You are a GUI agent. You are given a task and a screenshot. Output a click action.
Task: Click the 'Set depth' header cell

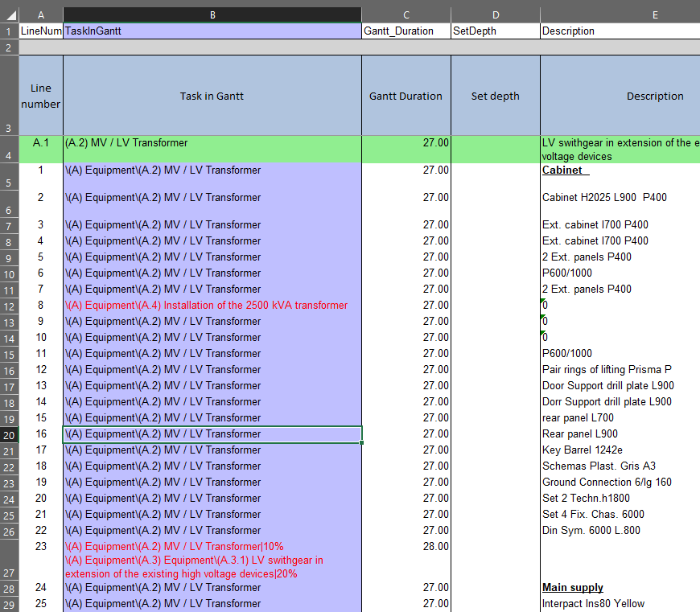click(495, 96)
